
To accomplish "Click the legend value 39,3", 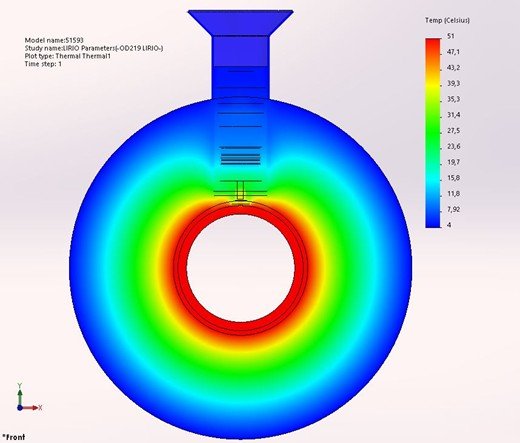I will click(453, 83).
